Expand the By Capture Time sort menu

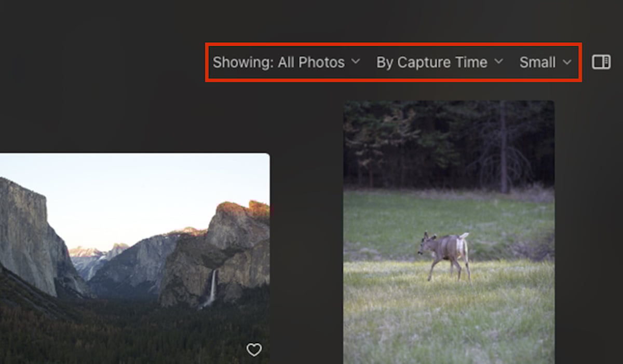point(438,62)
